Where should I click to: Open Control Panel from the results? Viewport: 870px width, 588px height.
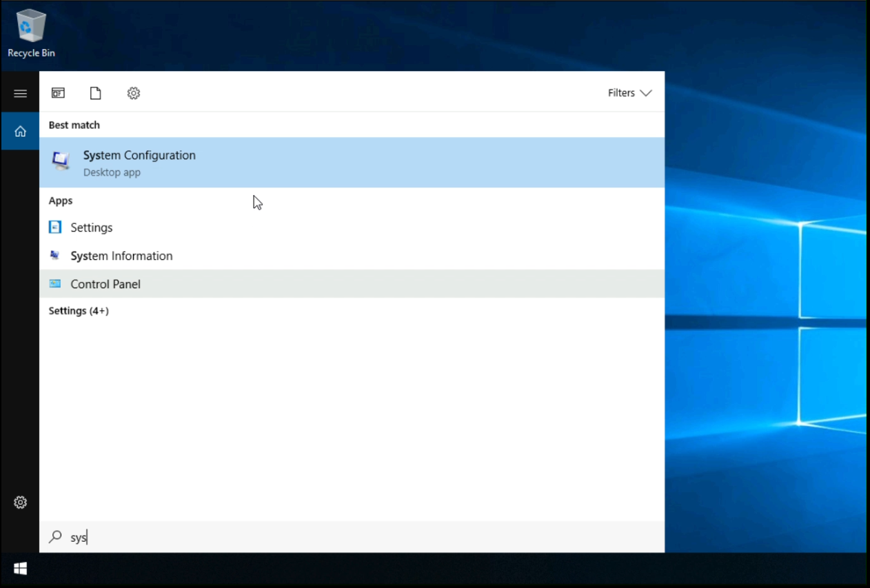pos(105,284)
